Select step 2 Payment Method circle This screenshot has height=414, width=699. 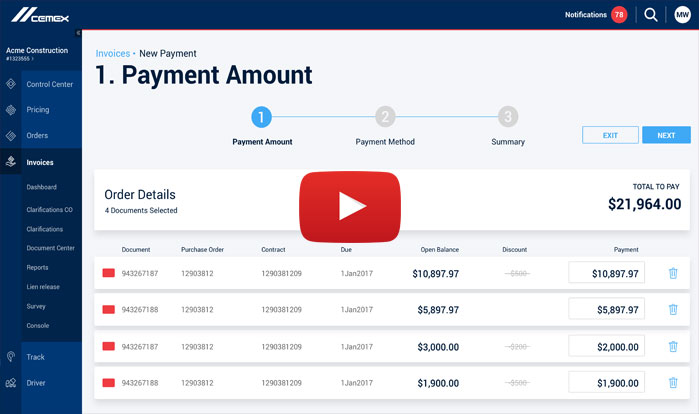(x=385, y=117)
